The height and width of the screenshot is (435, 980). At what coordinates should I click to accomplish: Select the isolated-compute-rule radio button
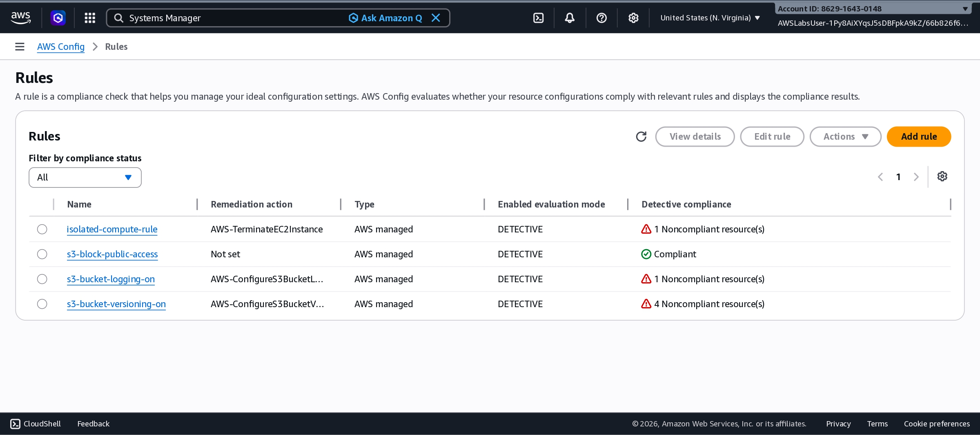pyautogui.click(x=42, y=229)
